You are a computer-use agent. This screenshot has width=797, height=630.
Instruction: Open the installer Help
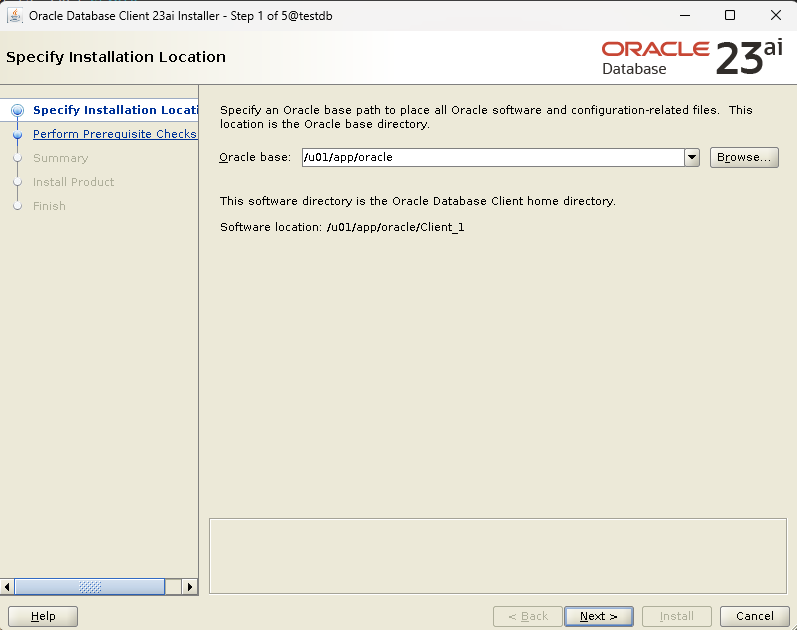tap(43, 616)
